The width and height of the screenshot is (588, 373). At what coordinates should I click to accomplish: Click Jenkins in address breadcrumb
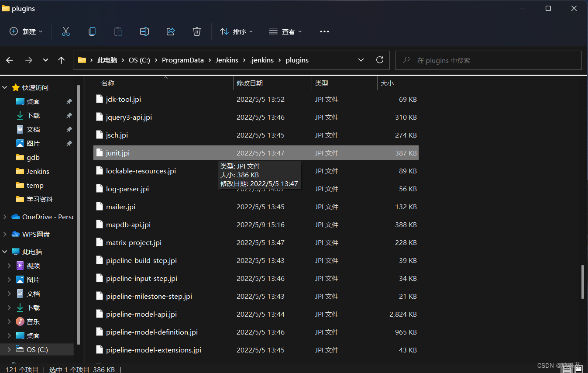pos(227,60)
